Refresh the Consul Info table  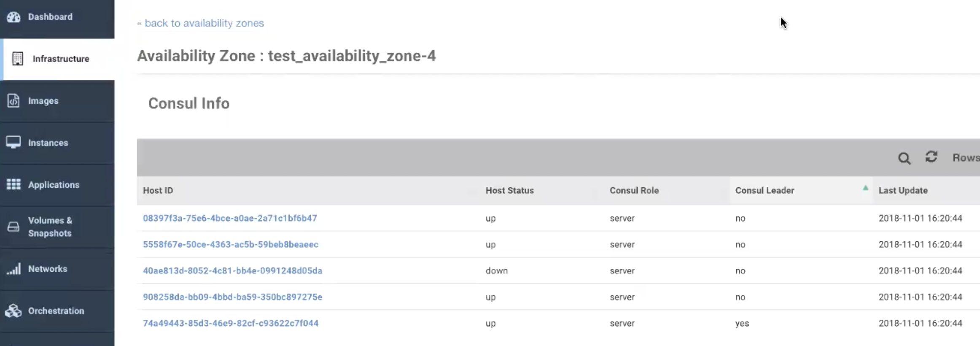[931, 157]
